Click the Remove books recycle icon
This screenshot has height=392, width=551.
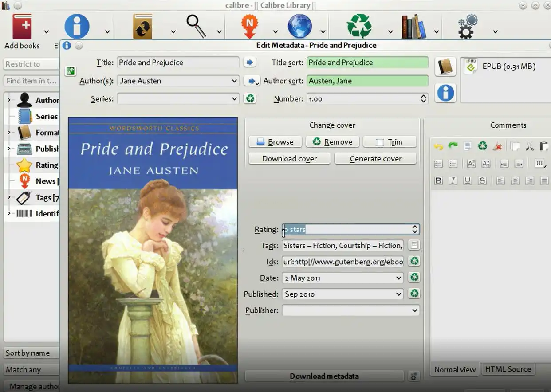(x=359, y=27)
